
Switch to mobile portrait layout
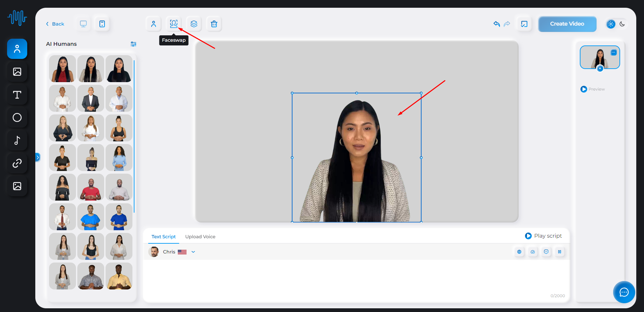[x=102, y=24]
